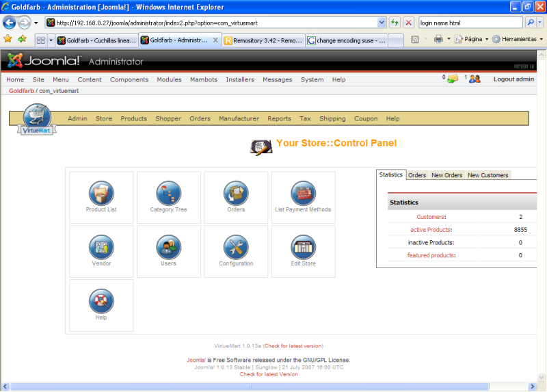Click Logout admin
This screenshot has height=392, width=547.
pyautogui.click(x=513, y=79)
